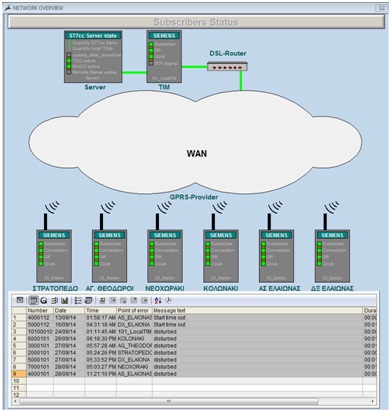Click the 101_LocalTIM point of error cell
Viewport: 389px width, 410px height.
click(x=134, y=332)
